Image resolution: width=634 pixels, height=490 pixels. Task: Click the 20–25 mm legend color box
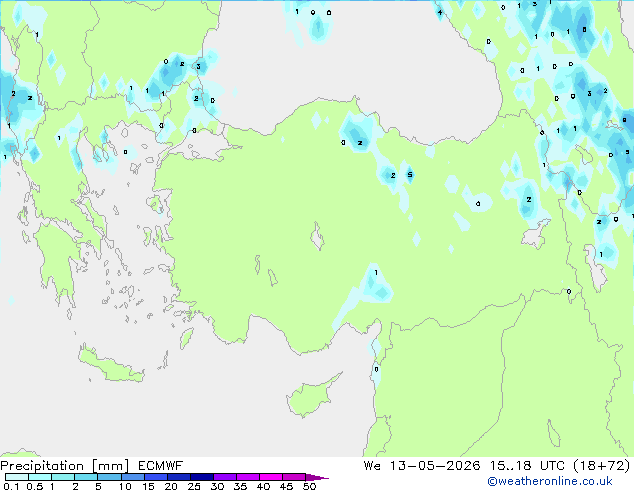click(x=178, y=477)
